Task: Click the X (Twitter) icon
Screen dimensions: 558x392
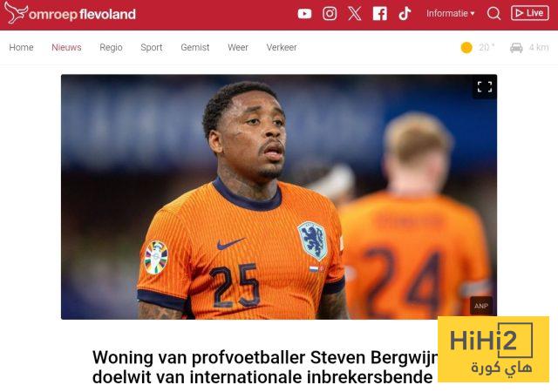Action: coord(355,14)
